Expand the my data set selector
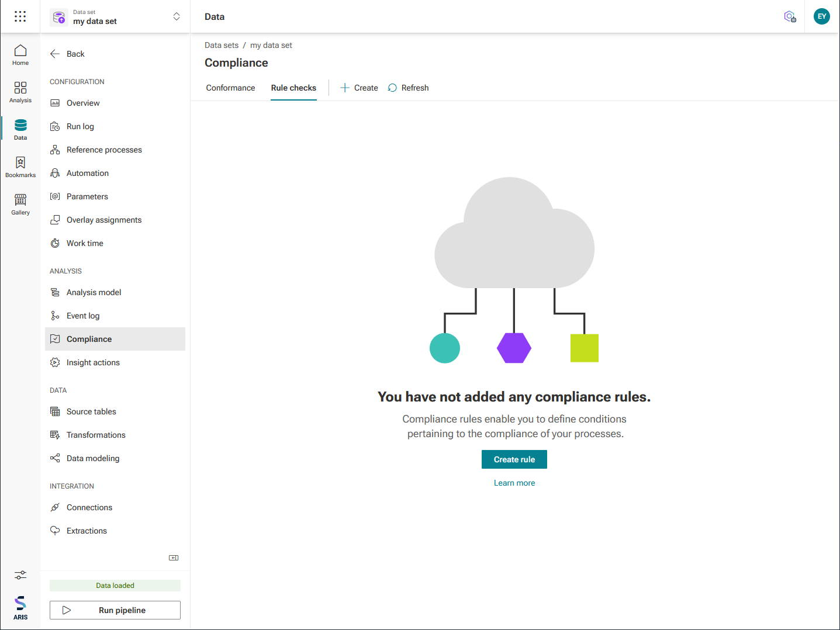Viewport: 840px width, 630px height. (x=177, y=16)
